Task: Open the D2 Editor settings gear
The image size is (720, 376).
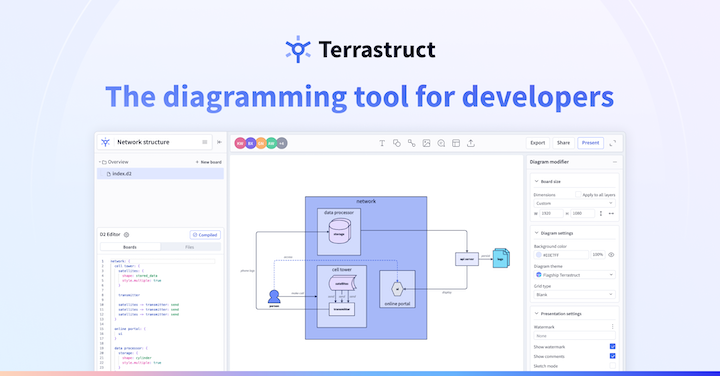Action: [x=126, y=235]
